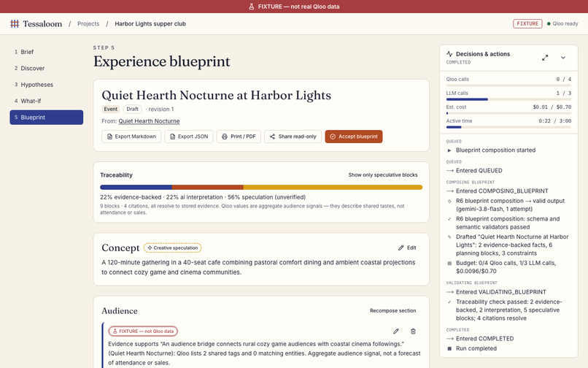Click the flask icon in the top fixture banner
This screenshot has height=368, width=588.
251,7
